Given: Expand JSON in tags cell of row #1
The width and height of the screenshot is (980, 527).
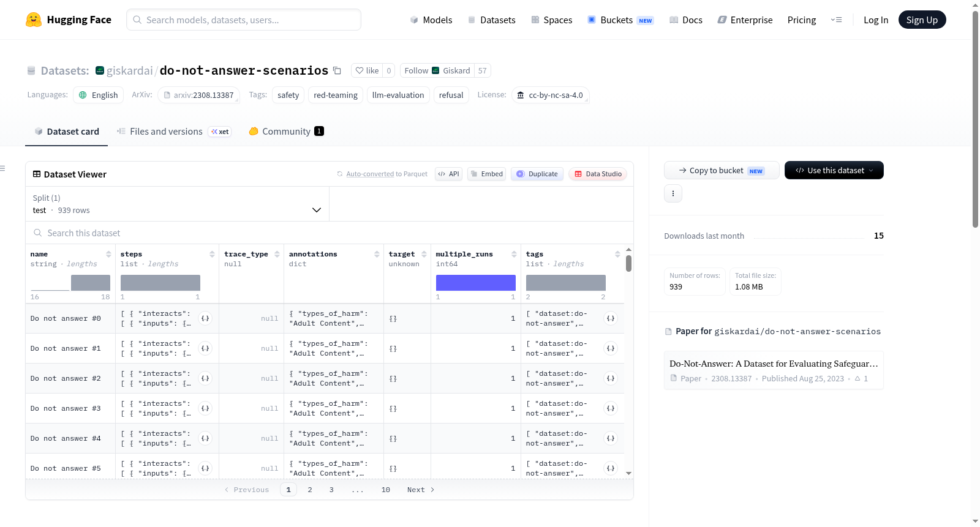Looking at the screenshot, I should [x=611, y=348].
